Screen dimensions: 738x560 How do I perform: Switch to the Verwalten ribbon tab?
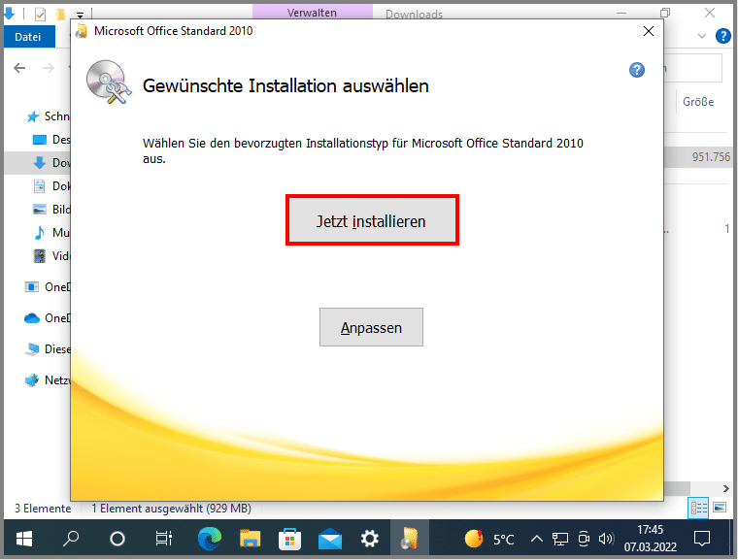point(314,14)
